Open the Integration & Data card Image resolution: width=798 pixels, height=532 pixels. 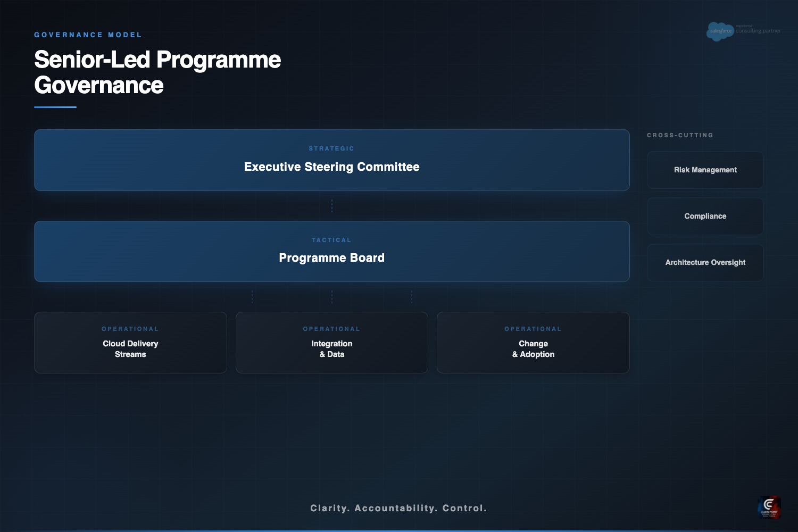tap(331, 343)
